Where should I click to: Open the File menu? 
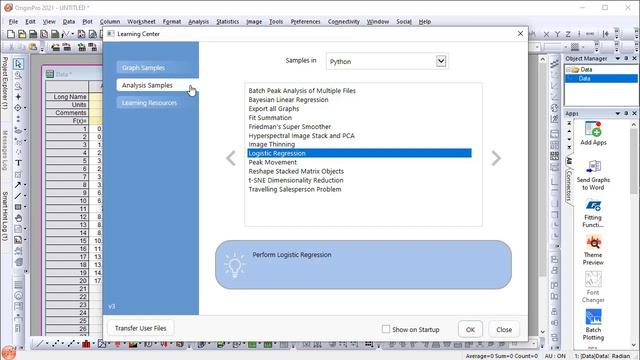point(13,22)
